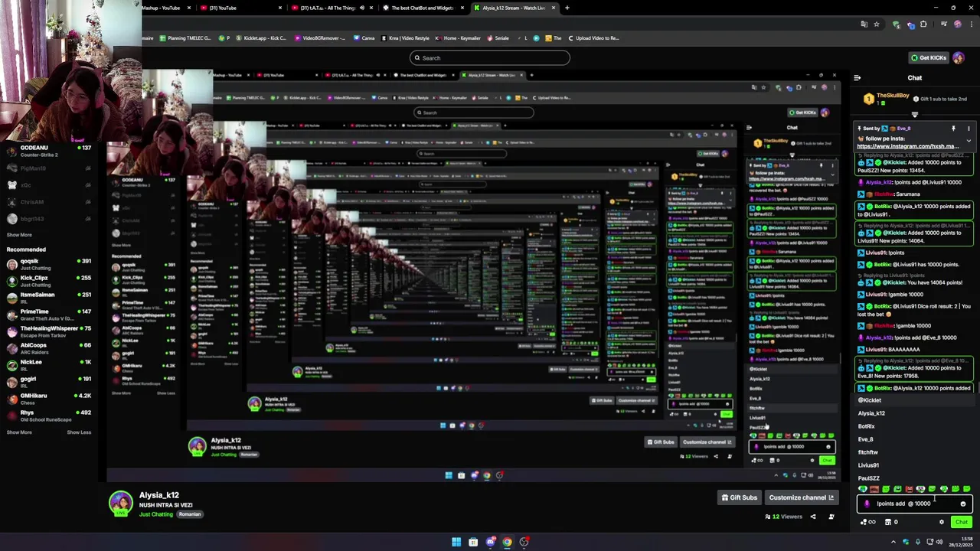Viewport: 980px width, 551px height.
Task: Open GMHikaru recommended channel
Action: [50, 399]
